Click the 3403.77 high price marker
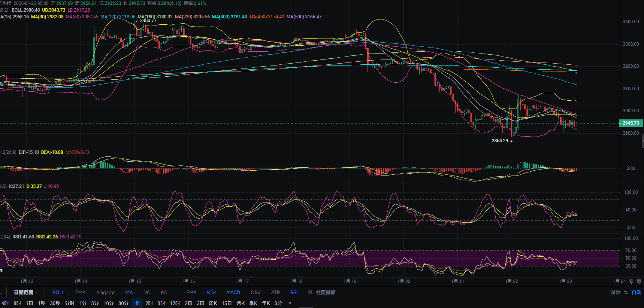The height and width of the screenshot is (308, 644). pos(148,21)
